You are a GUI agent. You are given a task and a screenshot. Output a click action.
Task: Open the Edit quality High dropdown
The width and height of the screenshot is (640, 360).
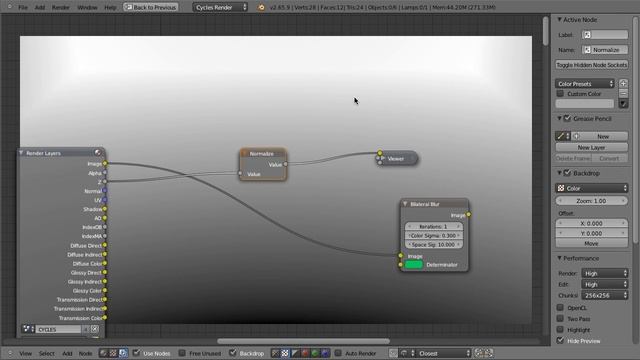[x=604, y=284]
